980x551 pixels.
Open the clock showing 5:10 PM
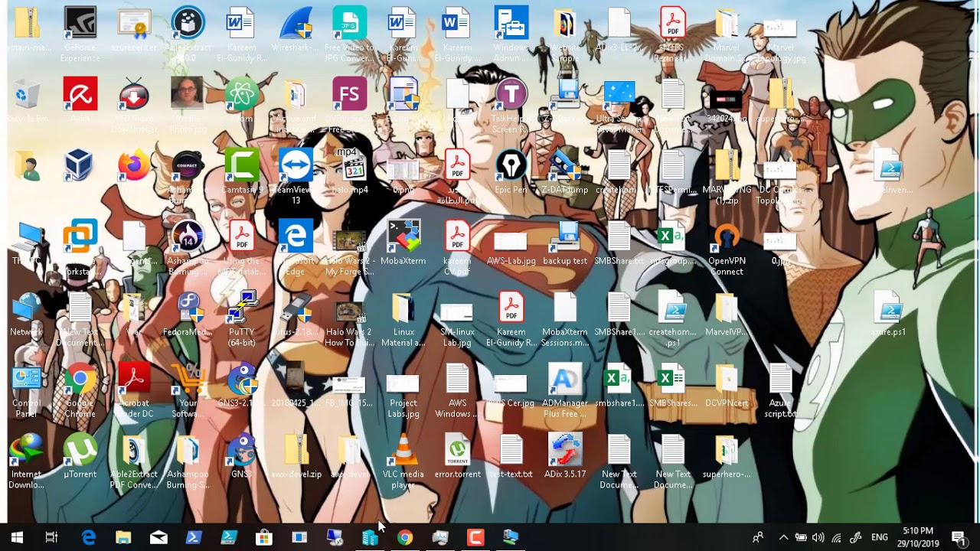917,537
